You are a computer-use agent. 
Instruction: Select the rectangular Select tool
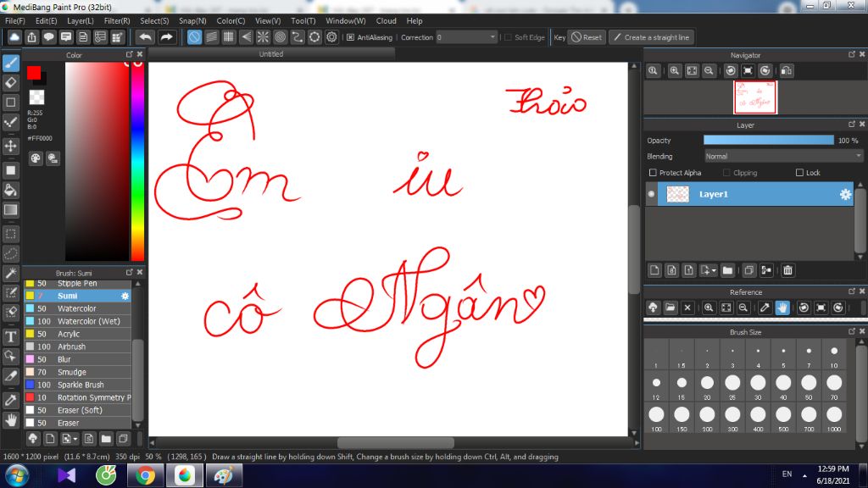tap(11, 234)
